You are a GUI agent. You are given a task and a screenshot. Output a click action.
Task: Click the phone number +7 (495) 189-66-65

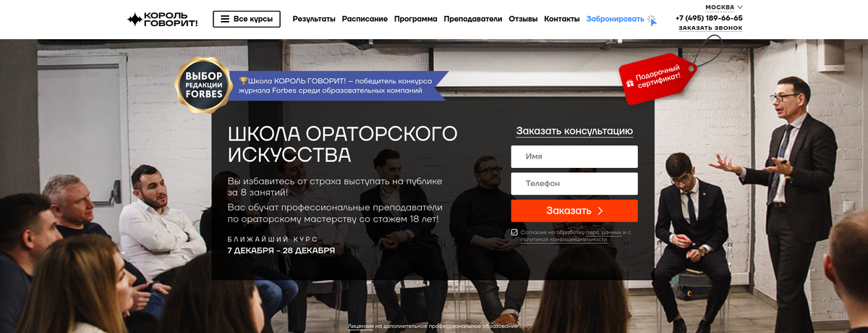click(709, 18)
